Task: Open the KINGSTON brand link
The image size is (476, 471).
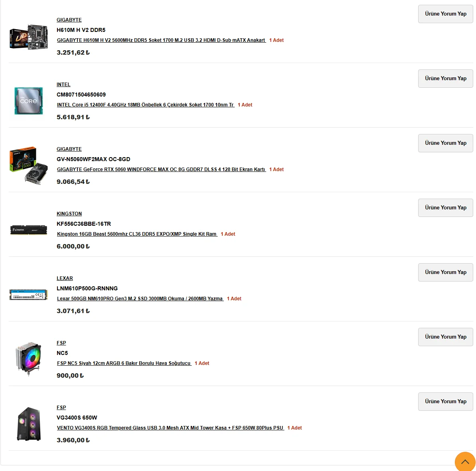Action: pos(69,214)
